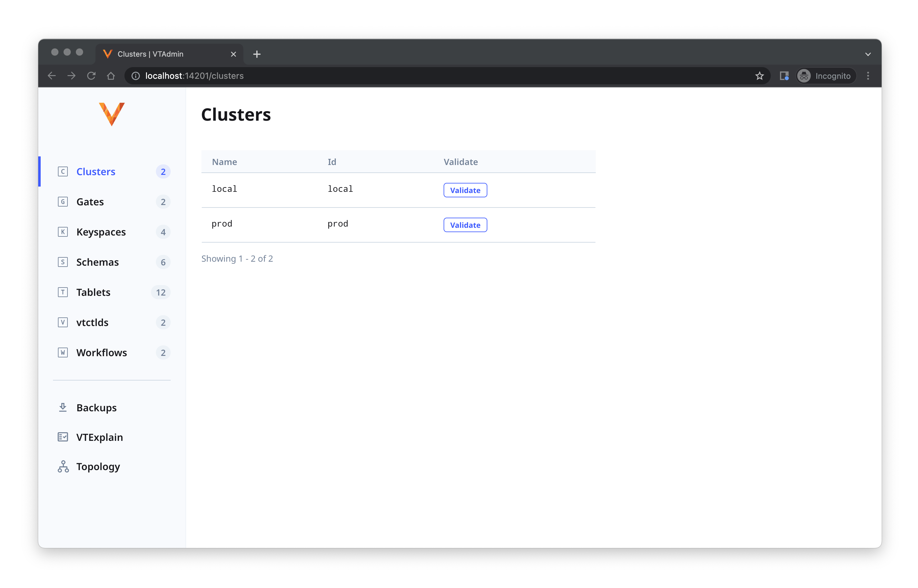The height and width of the screenshot is (588, 918).
Task: Click the Topology icon in sidebar
Action: pos(63,466)
